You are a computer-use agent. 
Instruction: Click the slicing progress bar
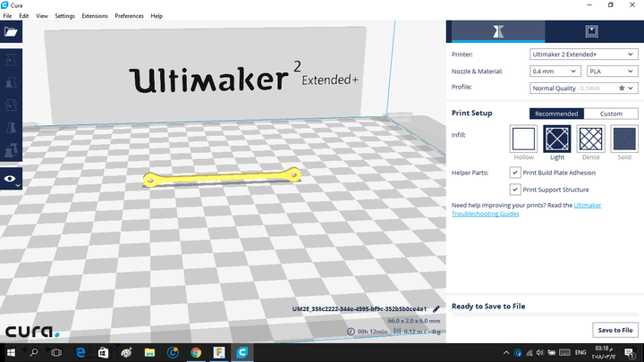(x=545, y=315)
